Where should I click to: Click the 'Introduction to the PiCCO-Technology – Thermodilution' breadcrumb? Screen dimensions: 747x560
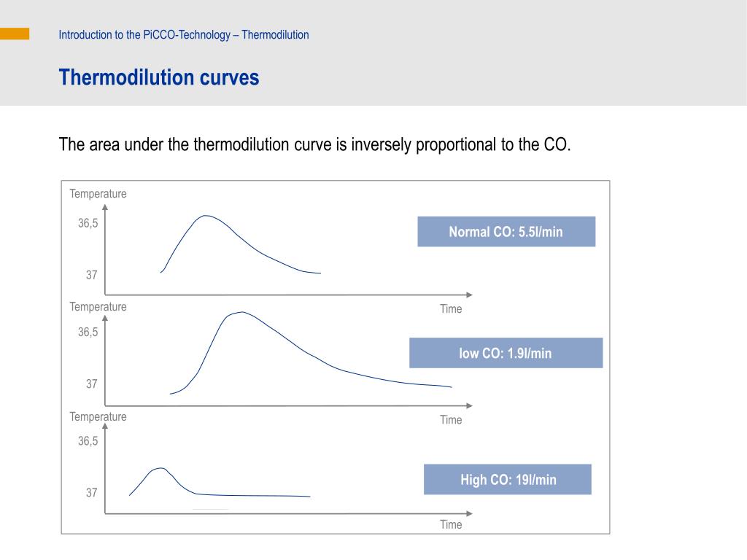coord(183,35)
